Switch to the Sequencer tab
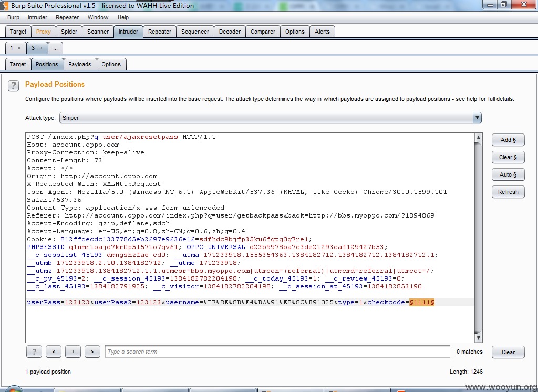The width and height of the screenshot is (538, 392). pyautogui.click(x=195, y=32)
